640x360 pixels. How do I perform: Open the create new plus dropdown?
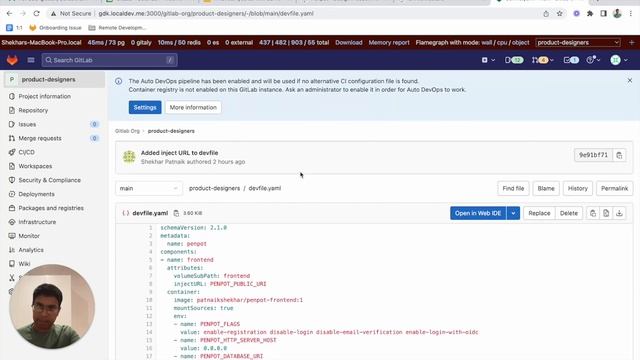[x=488, y=60]
